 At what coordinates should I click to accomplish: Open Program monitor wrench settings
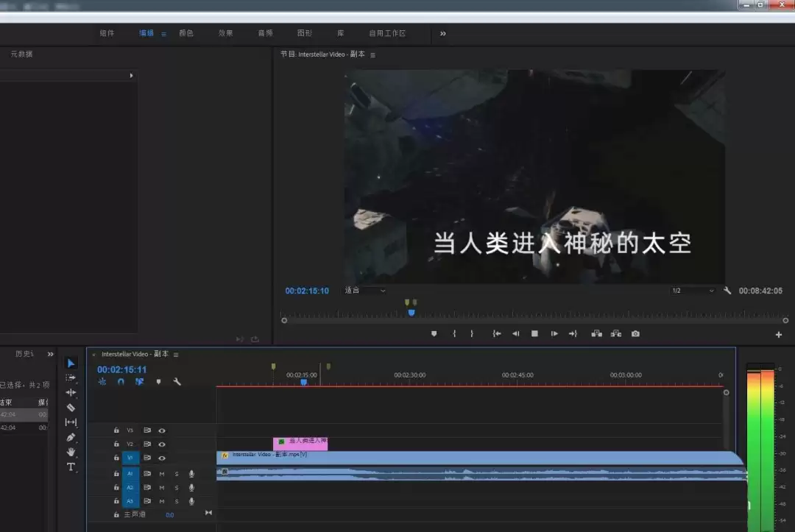(x=727, y=291)
